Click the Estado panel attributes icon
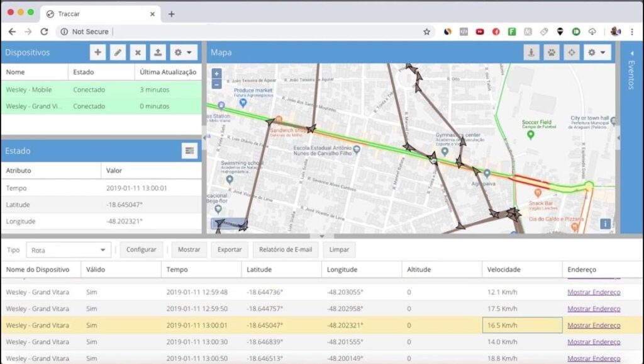Screen dimensions: 644x364 point(189,151)
